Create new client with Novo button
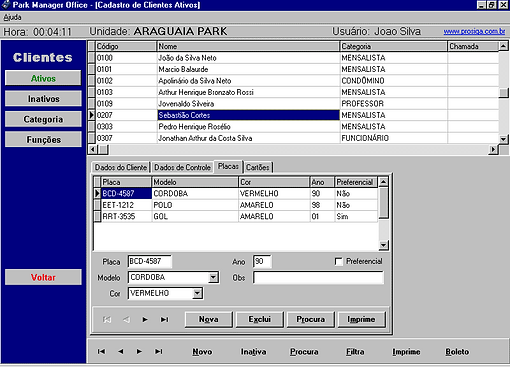 coord(202,352)
